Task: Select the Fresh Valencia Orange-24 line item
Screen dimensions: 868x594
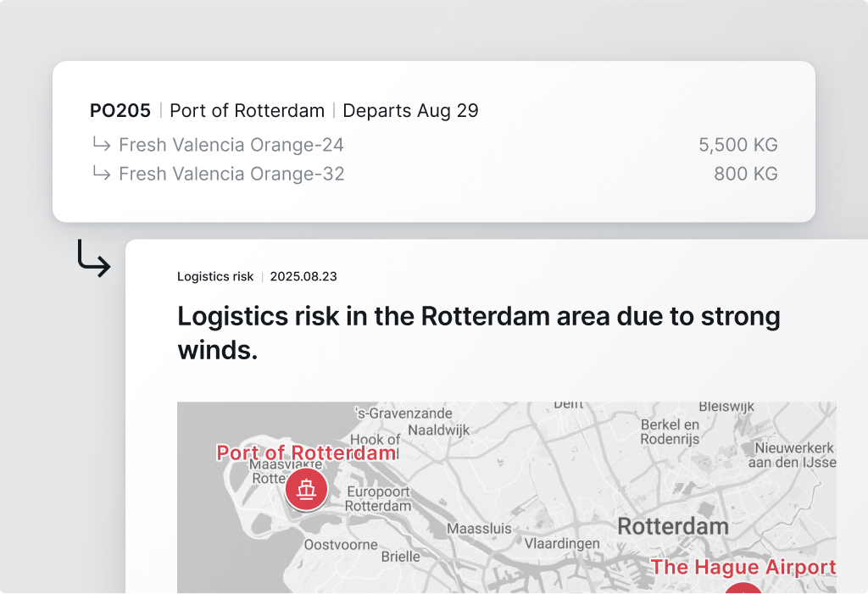Action: coord(231,145)
